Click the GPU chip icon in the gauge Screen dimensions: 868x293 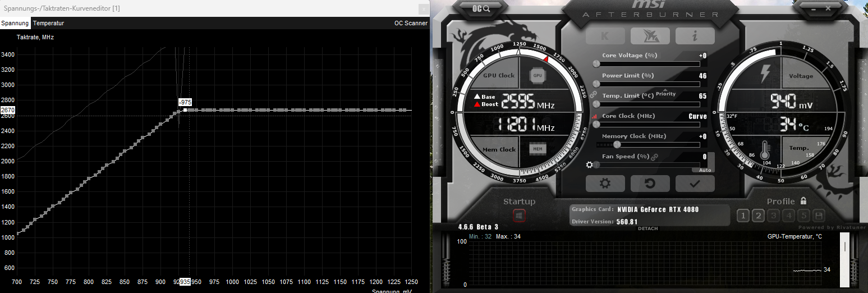pyautogui.click(x=537, y=75)
